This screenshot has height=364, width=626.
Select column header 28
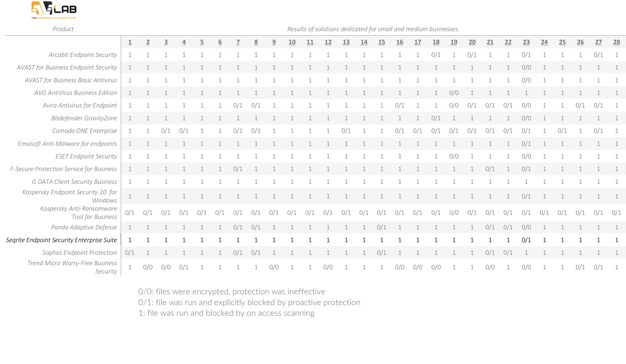(616, 42)
